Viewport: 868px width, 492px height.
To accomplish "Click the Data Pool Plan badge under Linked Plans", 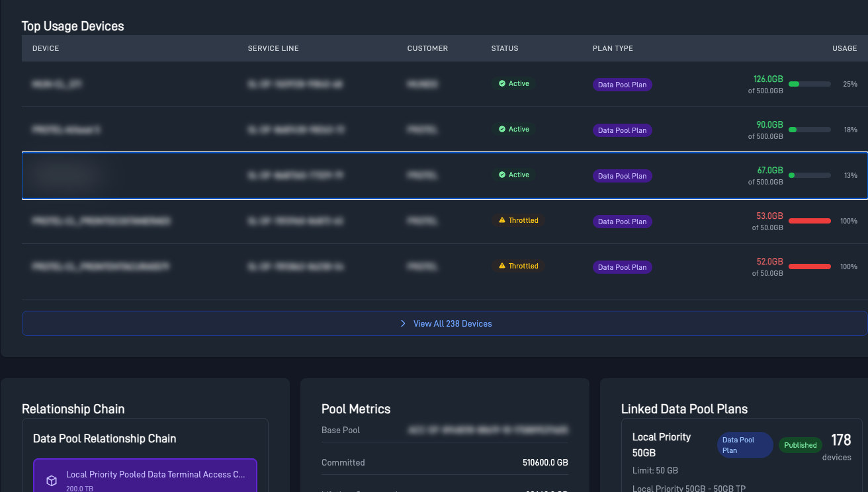I will pyautogui.click(x=744, y=445).
